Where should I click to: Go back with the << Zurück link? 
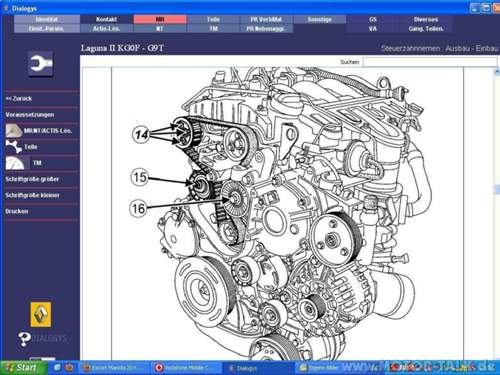pos(19,99)
